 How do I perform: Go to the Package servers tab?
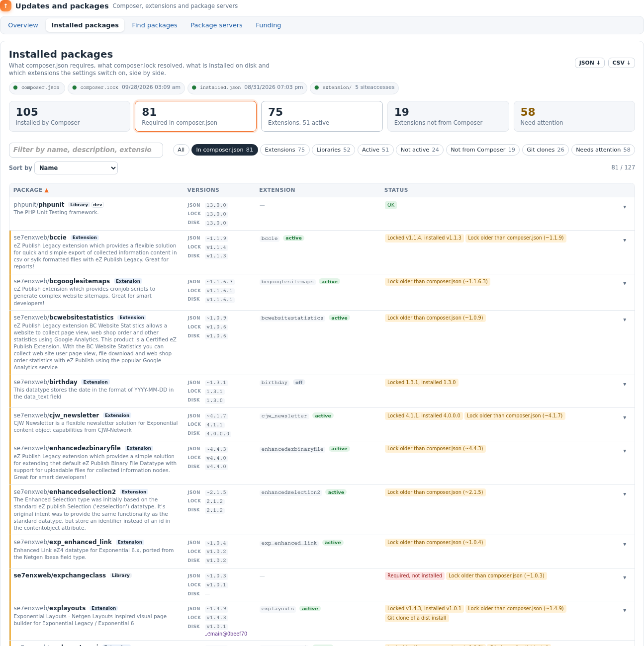pyautogui.click(x=216, y=25)
